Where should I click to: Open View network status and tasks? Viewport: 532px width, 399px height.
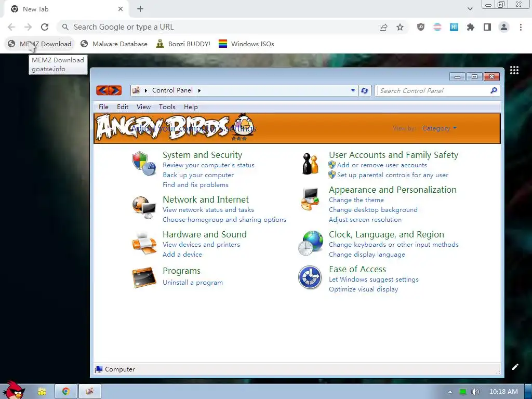coord(208,210)
